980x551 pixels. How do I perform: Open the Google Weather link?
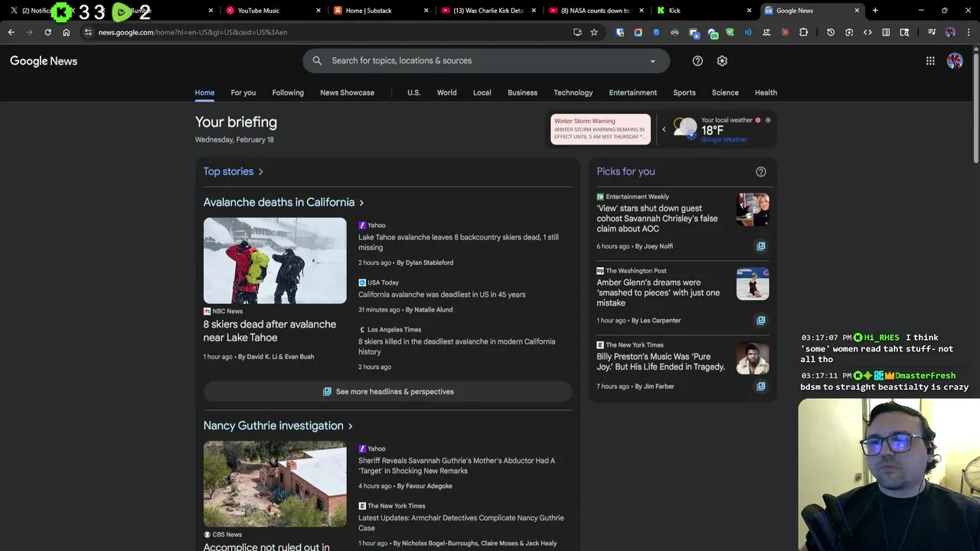(x=724, y=140)
